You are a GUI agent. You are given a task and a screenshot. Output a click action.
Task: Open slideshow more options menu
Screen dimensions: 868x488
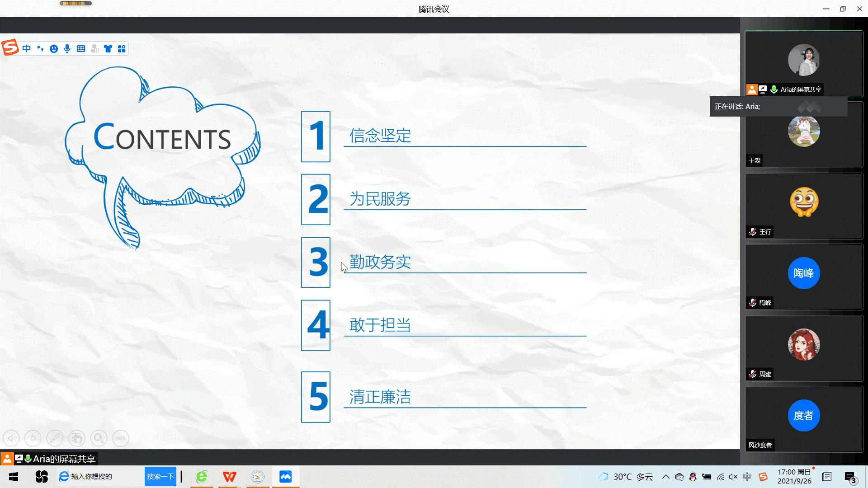click(121, 438)
